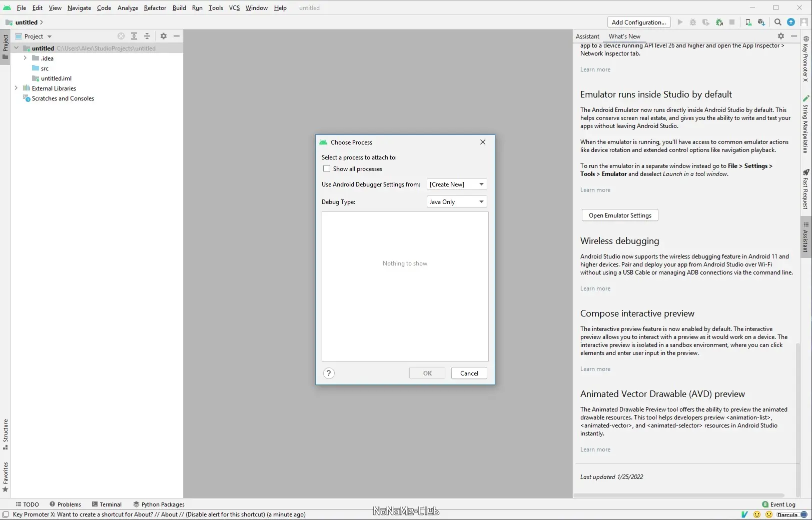Open Assistant panel gear settings
The width and height of the screenshot is (812, 520).
pos(781,36)
